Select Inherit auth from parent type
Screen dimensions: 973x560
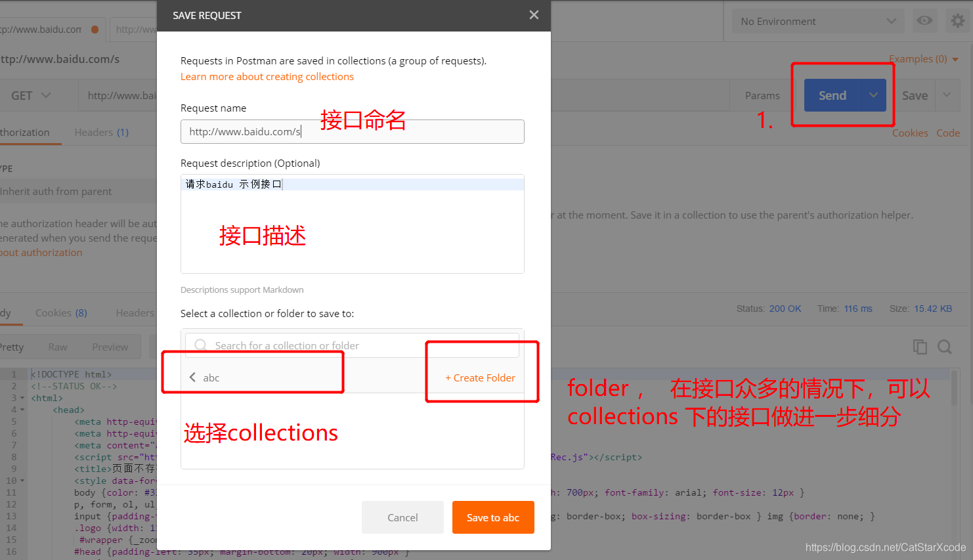coord(79,192)
